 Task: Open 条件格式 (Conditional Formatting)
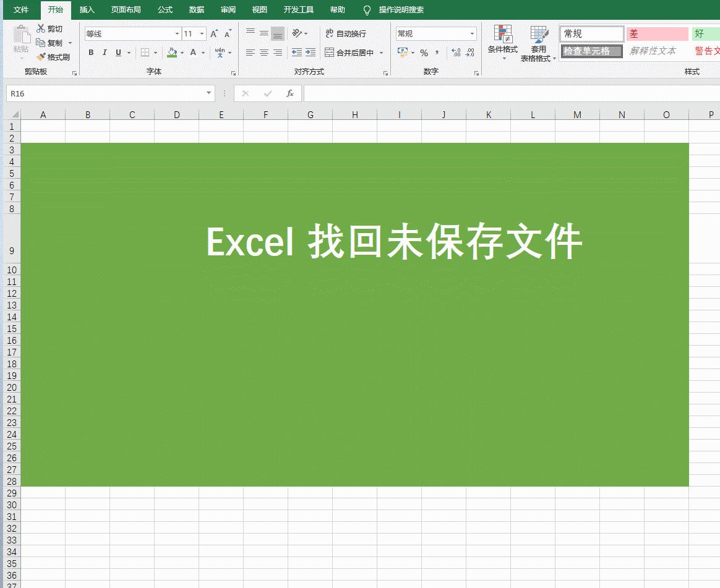(502, 43)
